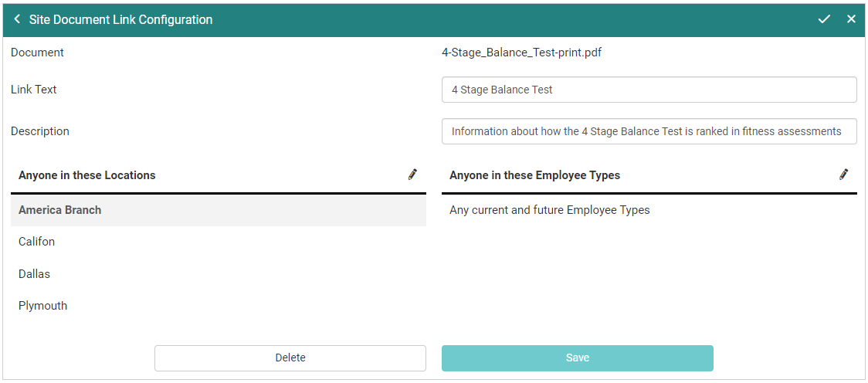Image resolution: width=868 pixels, height=383 pixels.
Task: Edit locations using the pencil icon
Action: [412, 175]
